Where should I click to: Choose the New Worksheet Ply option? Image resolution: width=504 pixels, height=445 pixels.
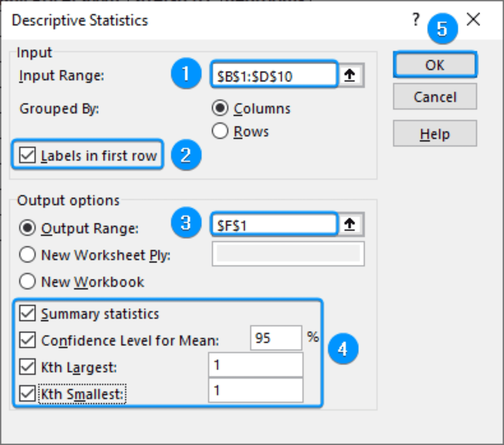tap(27, 255)
